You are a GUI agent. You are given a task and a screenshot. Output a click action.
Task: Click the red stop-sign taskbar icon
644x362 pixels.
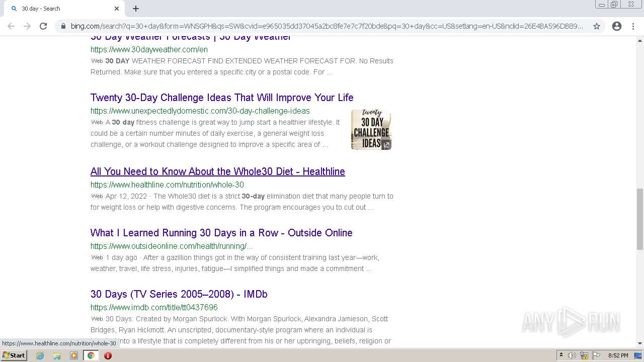108,355
